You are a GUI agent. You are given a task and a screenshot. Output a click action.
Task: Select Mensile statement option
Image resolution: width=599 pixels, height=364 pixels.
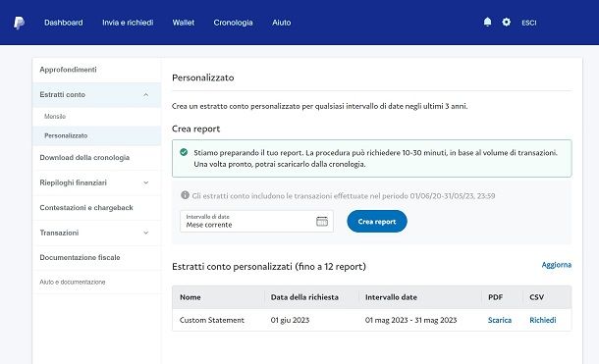(55, 117)
